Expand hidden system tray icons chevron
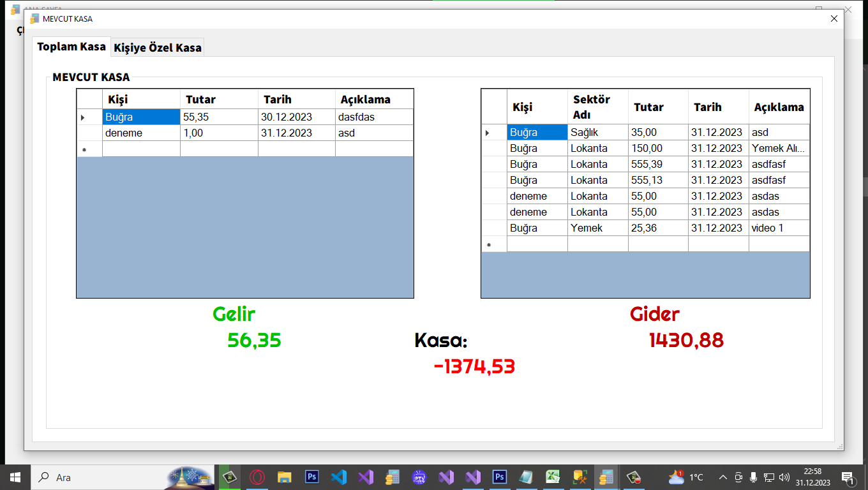 pyautogui.click(x=722, y=477)
